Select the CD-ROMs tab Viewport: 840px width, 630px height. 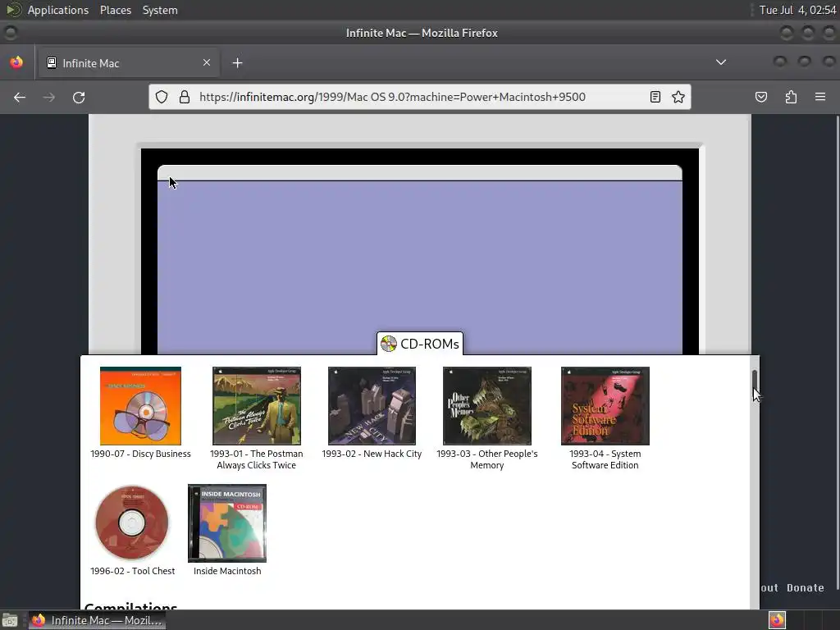(420, 344)
